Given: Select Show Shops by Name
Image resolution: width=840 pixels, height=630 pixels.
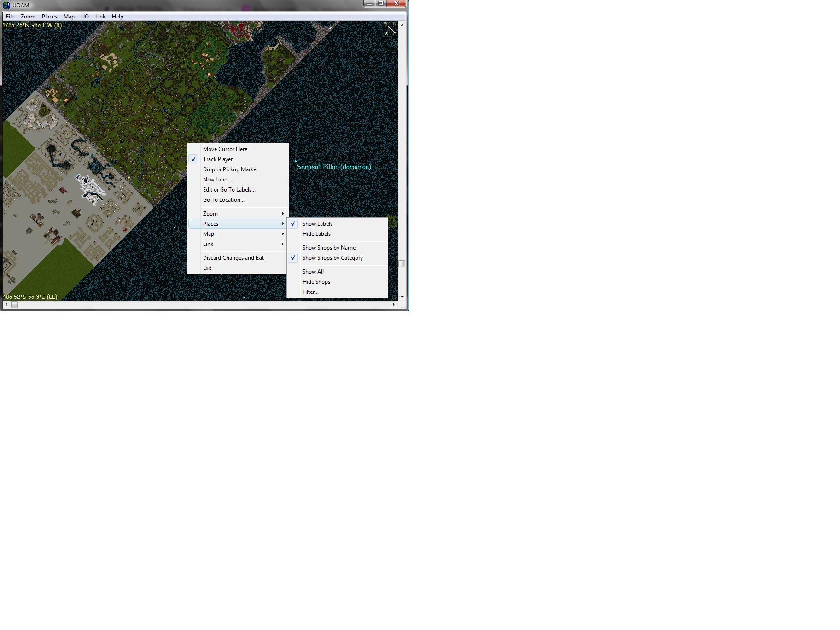Looking at the screenshot, I should pos(338,248).
